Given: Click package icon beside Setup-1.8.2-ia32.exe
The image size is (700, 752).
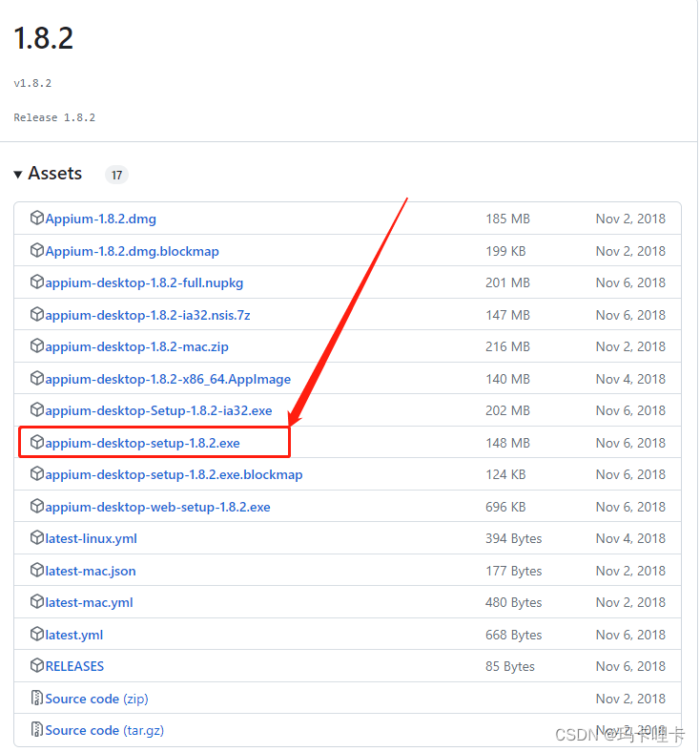Looking at the screenshot, I should [x=37, y=410].
